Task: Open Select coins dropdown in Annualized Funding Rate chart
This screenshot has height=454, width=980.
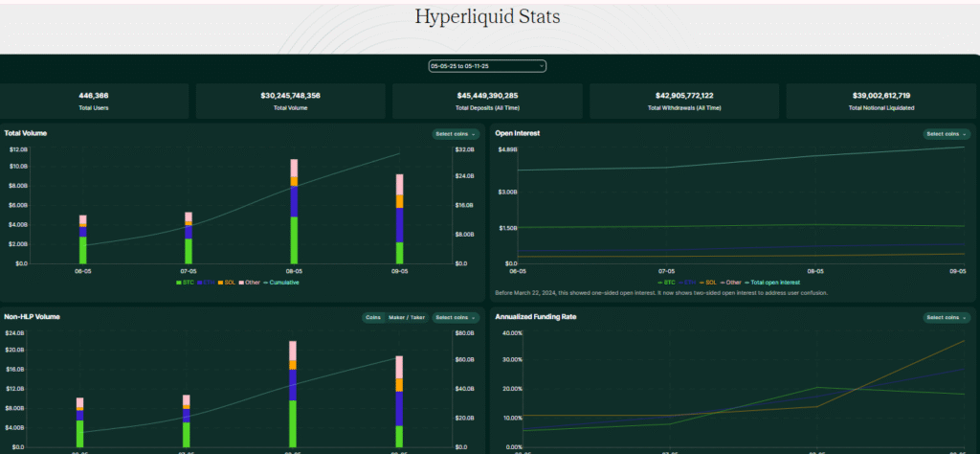Action: [x=947, y=318]
